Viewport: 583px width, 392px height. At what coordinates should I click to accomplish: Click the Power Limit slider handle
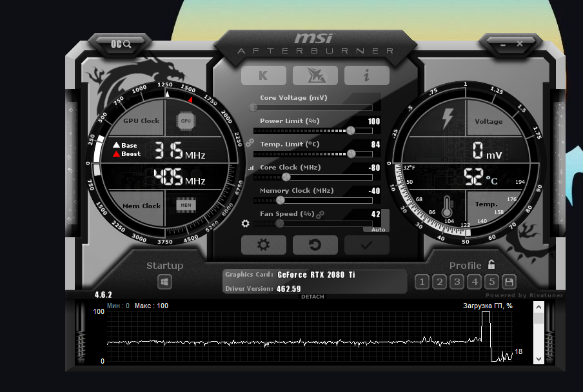point(350,130)
